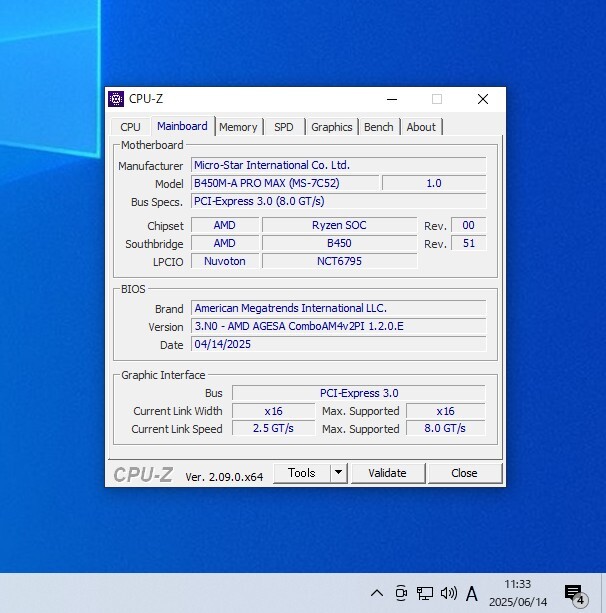Click Manufacturer field Micro-Star International
Viewport: 606px width, 613px height.
339,165
